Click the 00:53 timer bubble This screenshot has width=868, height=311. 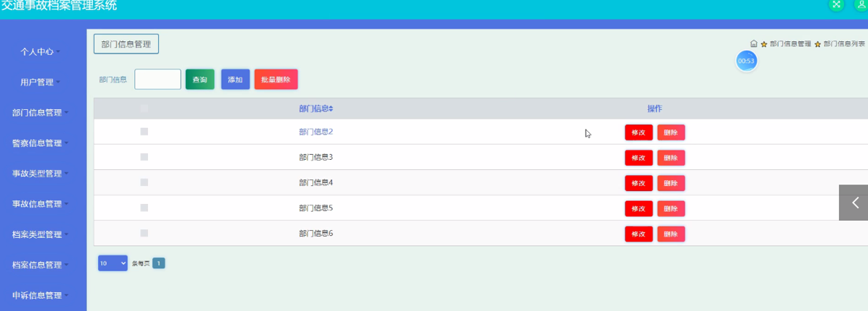pos(747,61)
